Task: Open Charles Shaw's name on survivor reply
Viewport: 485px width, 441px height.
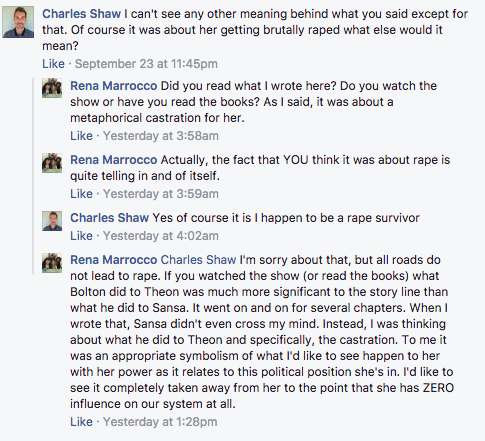Action: tap(109, 218)
